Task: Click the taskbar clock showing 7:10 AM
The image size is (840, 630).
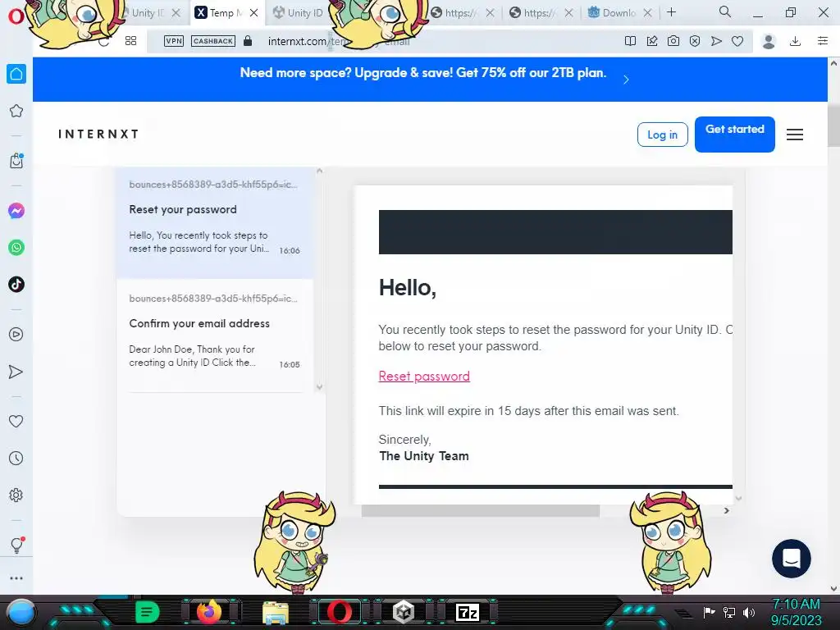Action: pyautogui.click(x=796, y=604)
